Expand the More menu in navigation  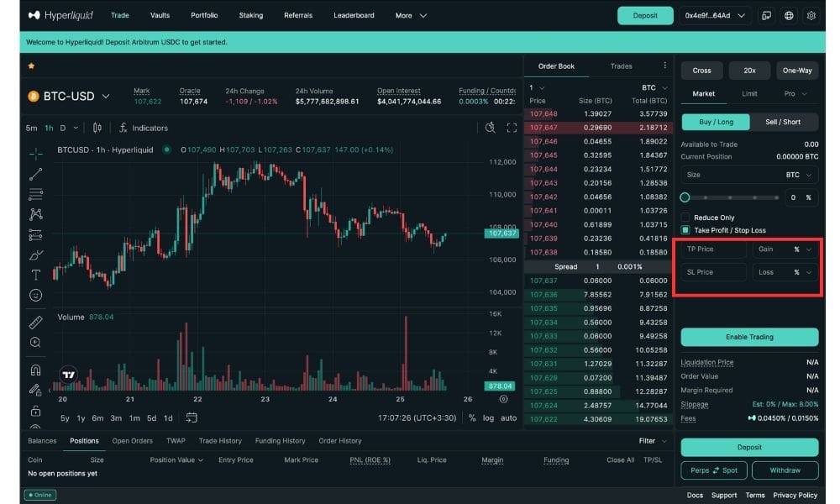coord(411,15)
